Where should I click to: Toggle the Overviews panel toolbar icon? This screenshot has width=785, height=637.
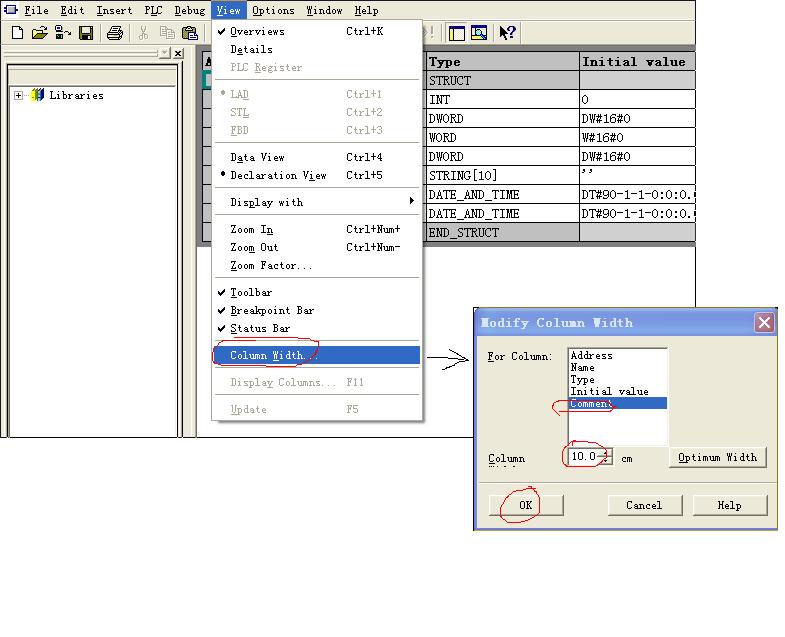(457, 33)
